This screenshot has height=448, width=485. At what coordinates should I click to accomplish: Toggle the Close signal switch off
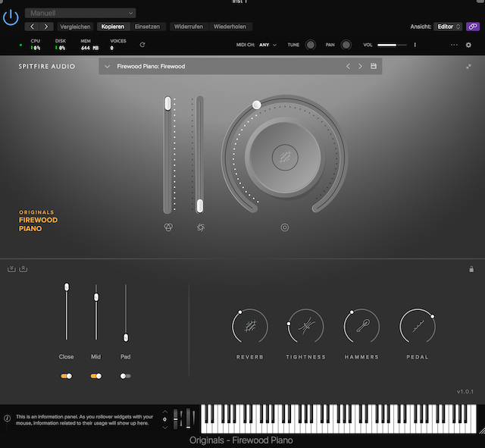coord(66,376)
